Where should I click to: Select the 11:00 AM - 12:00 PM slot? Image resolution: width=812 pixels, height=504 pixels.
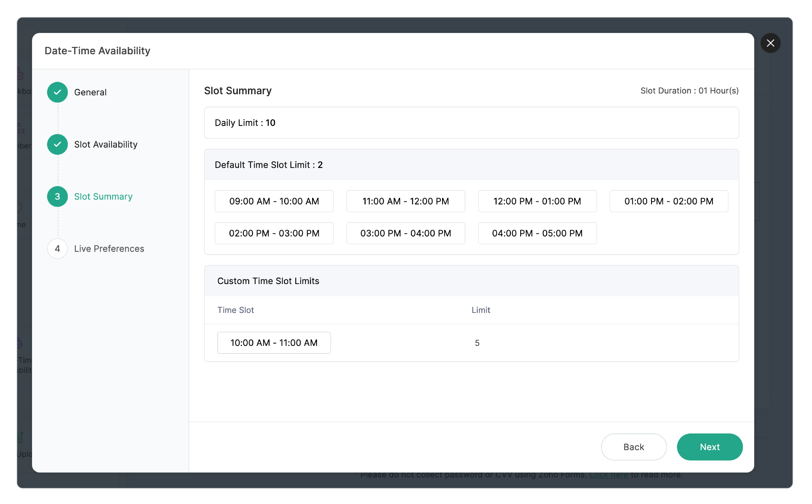pyautogui.click(x=406, y=201)
